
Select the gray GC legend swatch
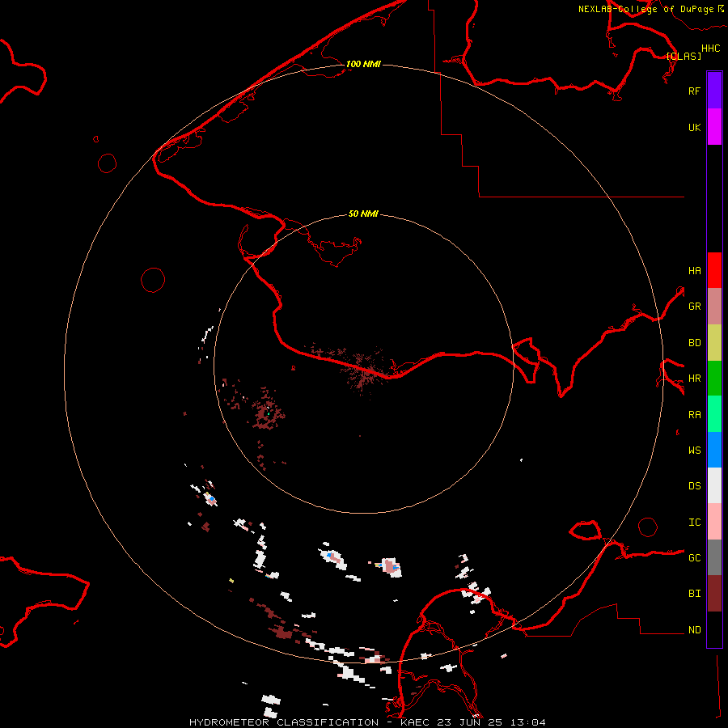point(714,557)
